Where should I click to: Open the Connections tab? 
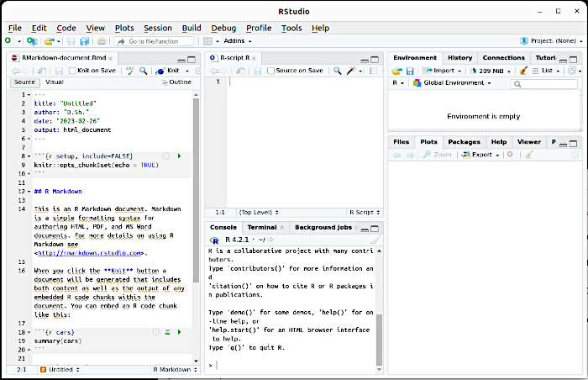coord(504,58)
